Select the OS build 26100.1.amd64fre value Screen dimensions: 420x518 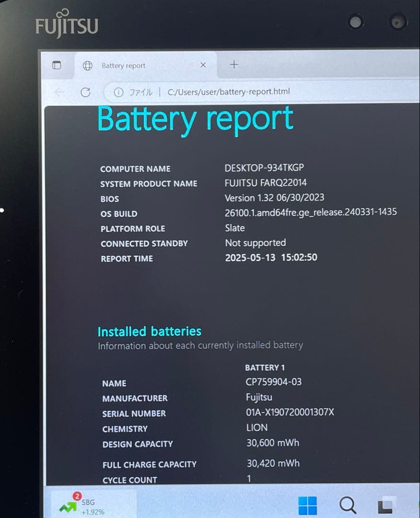311,212
